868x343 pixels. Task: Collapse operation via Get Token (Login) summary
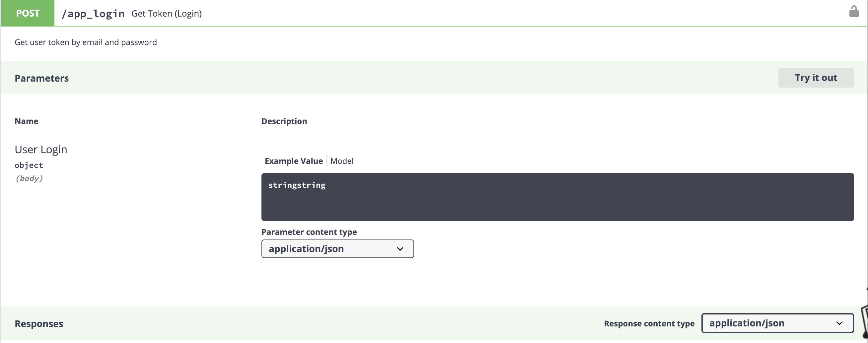[167, 14]
